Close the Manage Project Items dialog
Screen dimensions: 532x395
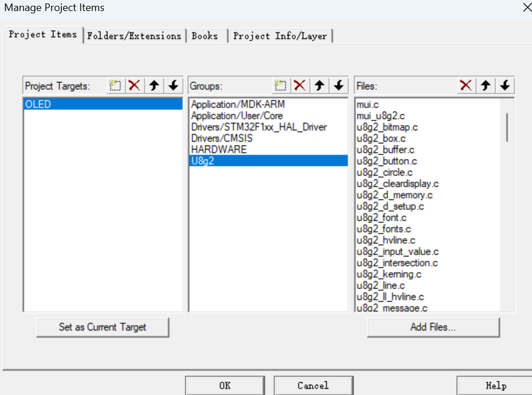tap(527, 7)
